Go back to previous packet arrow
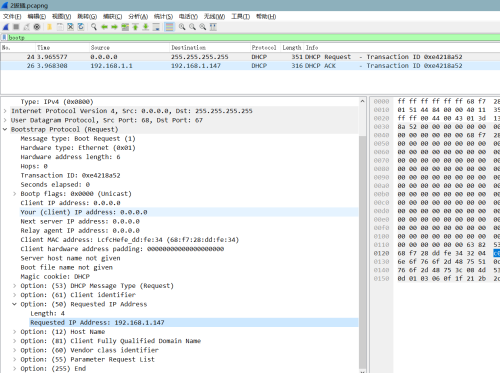Image resolution: width=500 pixels, height=373 pixels. coord(104,27)
